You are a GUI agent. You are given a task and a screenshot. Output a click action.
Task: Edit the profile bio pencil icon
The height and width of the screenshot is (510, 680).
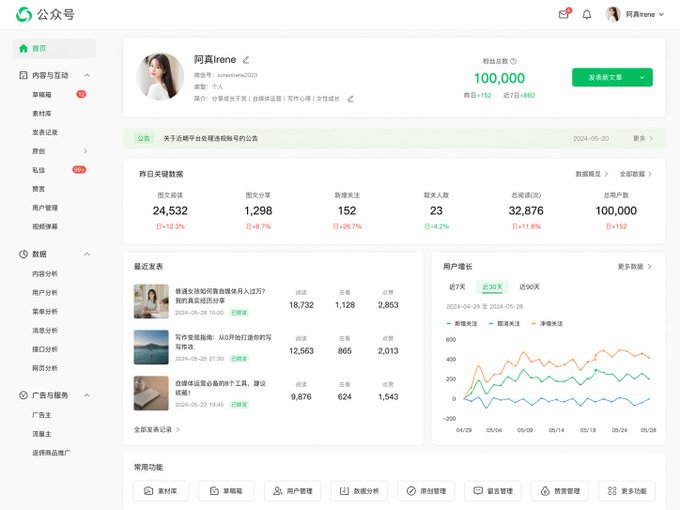pos(350,99)
